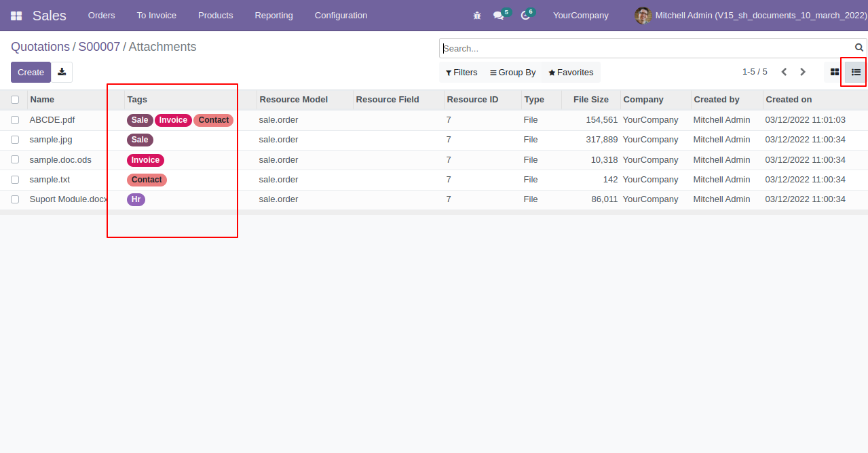
Task: Click file size 317,889 cell
Action: click(601, 140)
